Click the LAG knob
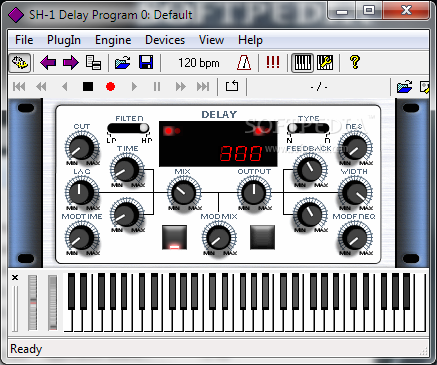Screen dimensions: 437x365 [82, 192]
